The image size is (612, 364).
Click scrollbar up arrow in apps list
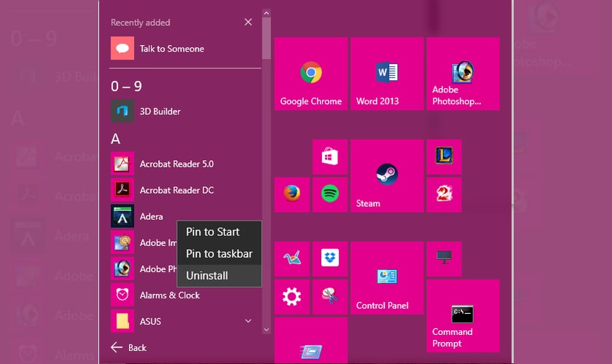click(x=267, y=13)
